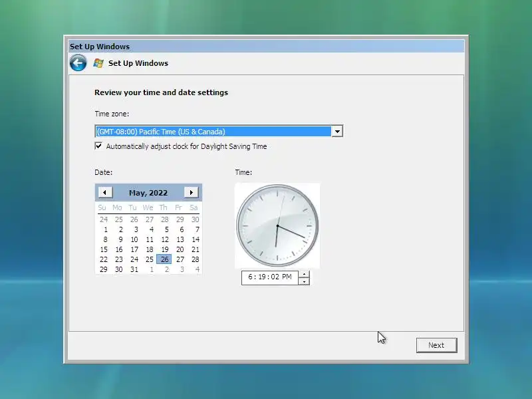Select date 21 in the calendar
Screen dimensions: 532x399
[x=196, y=249]
